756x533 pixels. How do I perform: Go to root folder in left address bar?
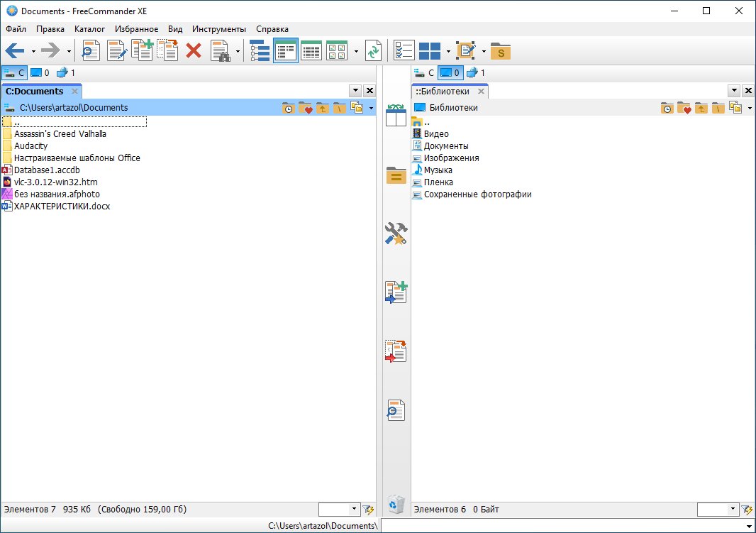[x=340, y=108]
